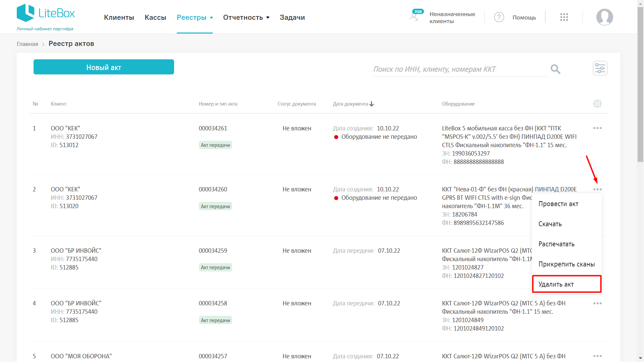Viewport: 644px width, 362px height.
Task: Click act number 000034260
Action: [213, 189]
